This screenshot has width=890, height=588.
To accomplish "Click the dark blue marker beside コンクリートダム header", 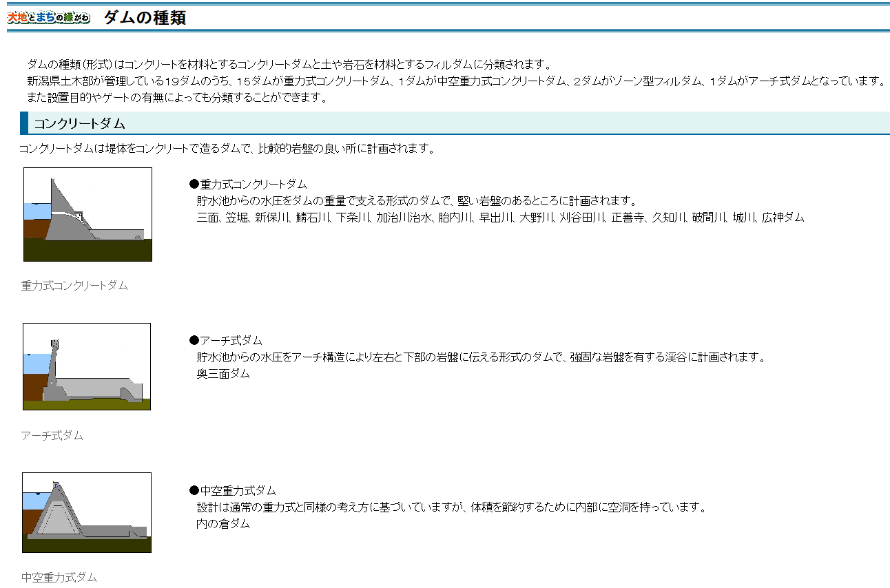I will (24, 123).
